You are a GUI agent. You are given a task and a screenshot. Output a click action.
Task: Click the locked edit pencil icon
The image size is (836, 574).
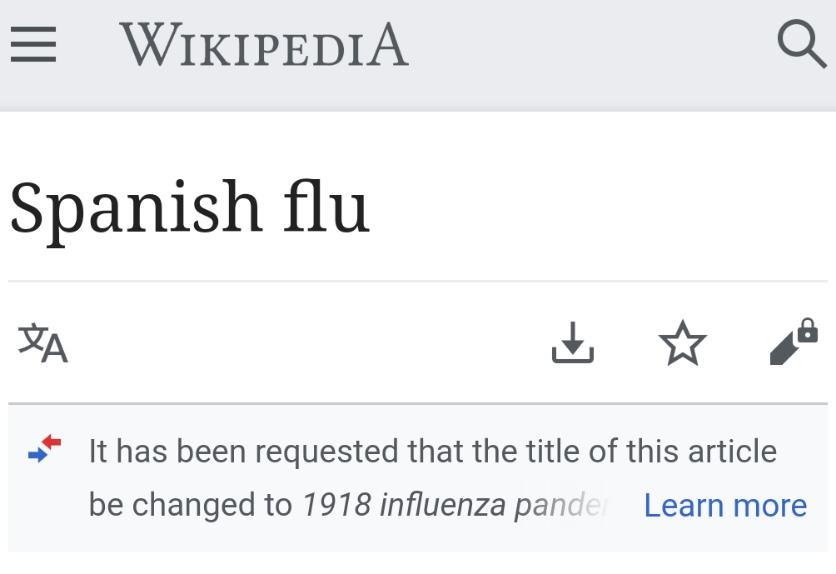[x=793, y=343]
